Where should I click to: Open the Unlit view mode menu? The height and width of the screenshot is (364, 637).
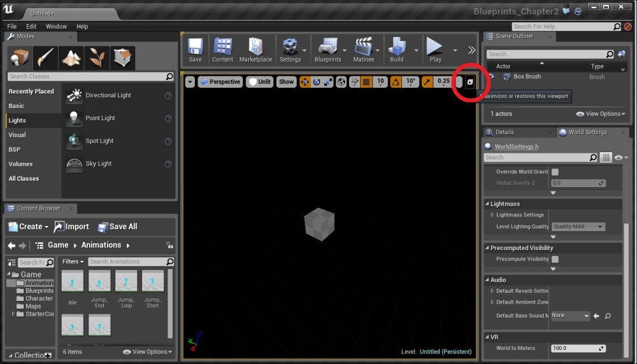(x=260, y=82)
